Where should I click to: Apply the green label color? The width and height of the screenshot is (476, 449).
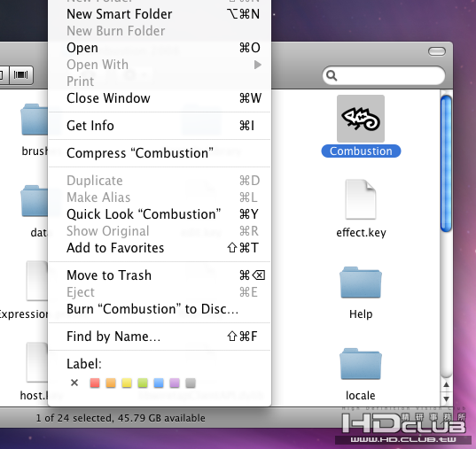pos(143,383)
